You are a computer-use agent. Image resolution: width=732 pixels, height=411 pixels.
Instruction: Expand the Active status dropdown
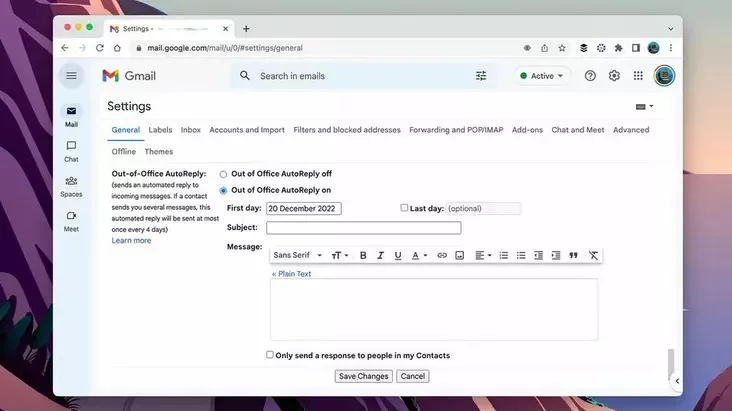click(x=543, y=76)
